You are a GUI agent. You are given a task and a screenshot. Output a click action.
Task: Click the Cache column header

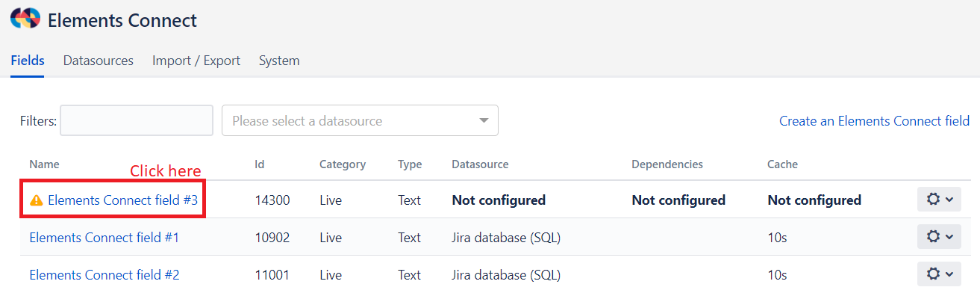782,164
